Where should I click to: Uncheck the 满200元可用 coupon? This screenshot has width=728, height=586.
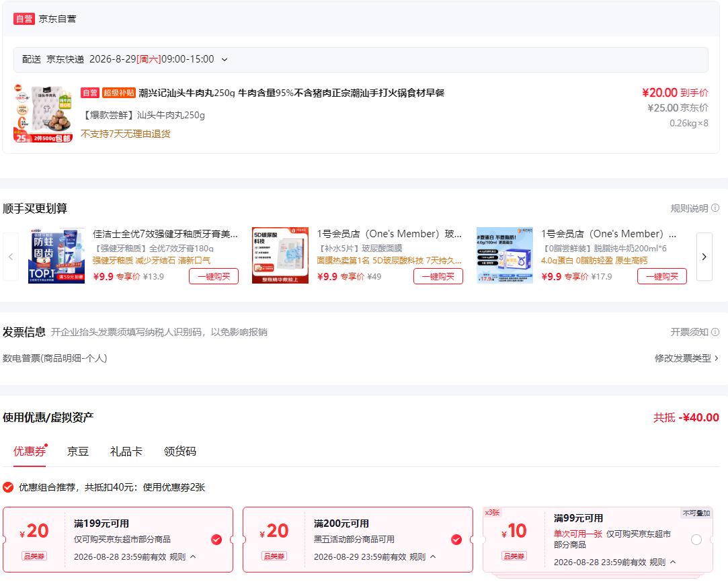tap(456, 540)
